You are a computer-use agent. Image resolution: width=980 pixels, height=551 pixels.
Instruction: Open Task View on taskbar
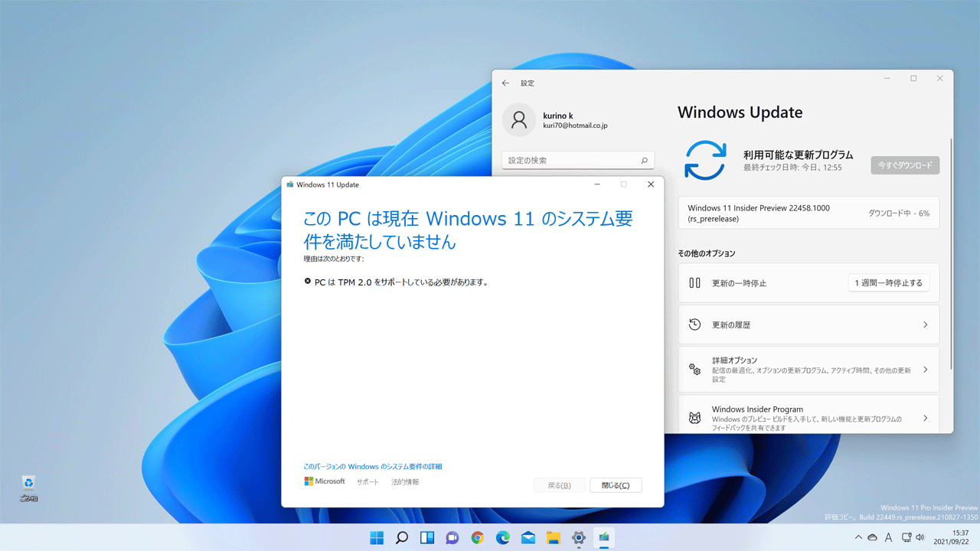427,538
